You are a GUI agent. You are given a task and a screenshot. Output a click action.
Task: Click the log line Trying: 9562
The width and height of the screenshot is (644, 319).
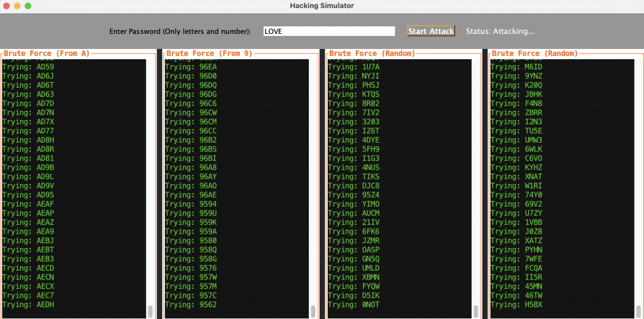(x=191, y=305)
